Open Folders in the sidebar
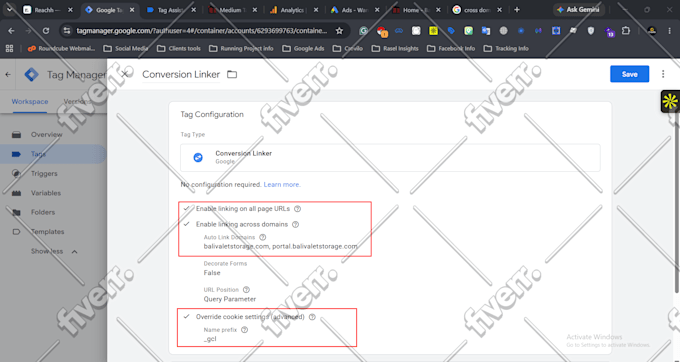Screen dimensions: 680x362 click(42, 212)
